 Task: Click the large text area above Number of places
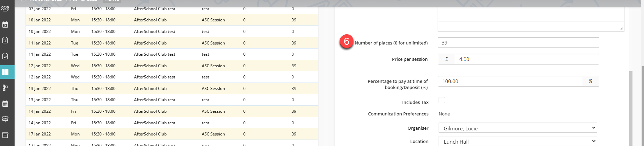[x=530, y=14]
